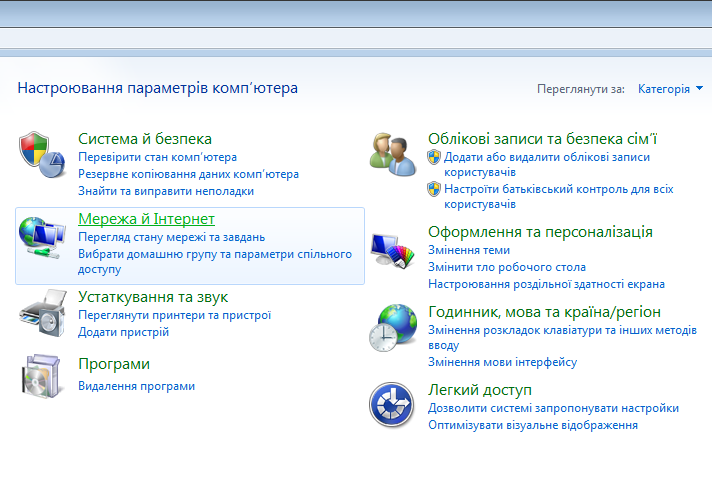Click 'Додати або видалити облікові записи користувачів'
The image size is (712, 486).
click(x=547, y=164)
